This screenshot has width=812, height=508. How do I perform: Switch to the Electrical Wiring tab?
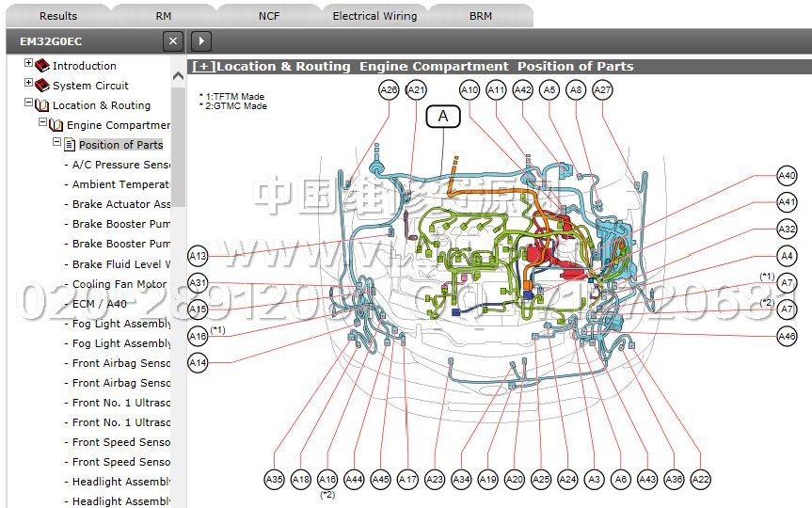pos(374,16)
